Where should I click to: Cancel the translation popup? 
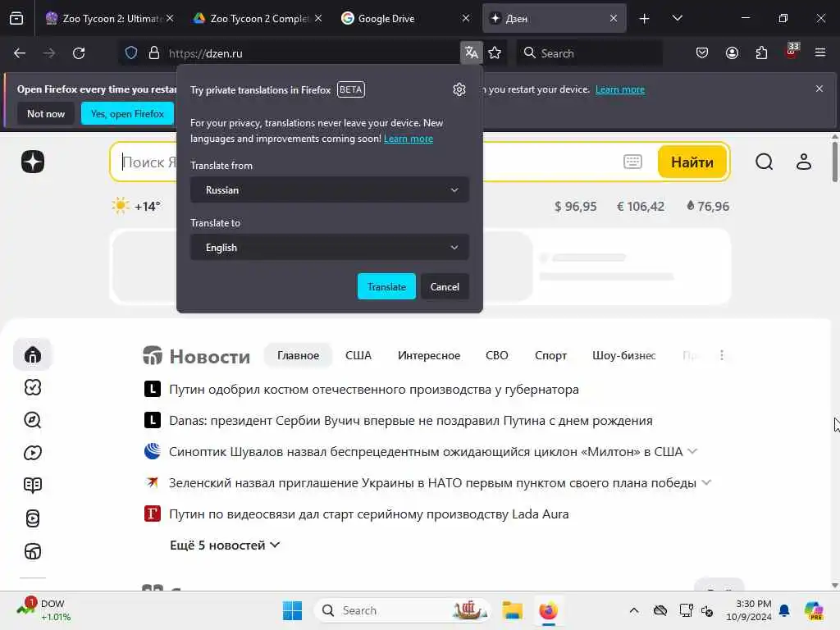(x=445, y=286)
